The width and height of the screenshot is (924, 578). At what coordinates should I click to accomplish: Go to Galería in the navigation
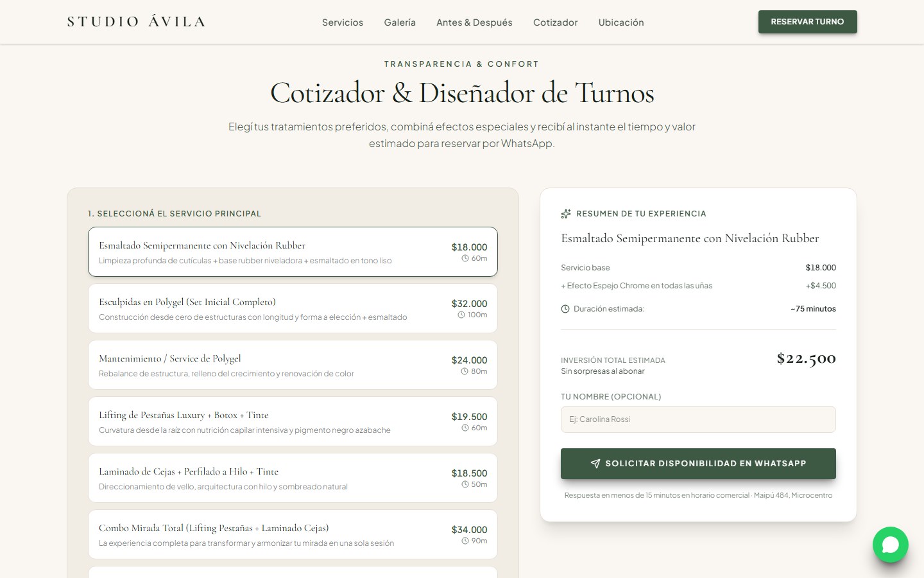coord(400,22)
